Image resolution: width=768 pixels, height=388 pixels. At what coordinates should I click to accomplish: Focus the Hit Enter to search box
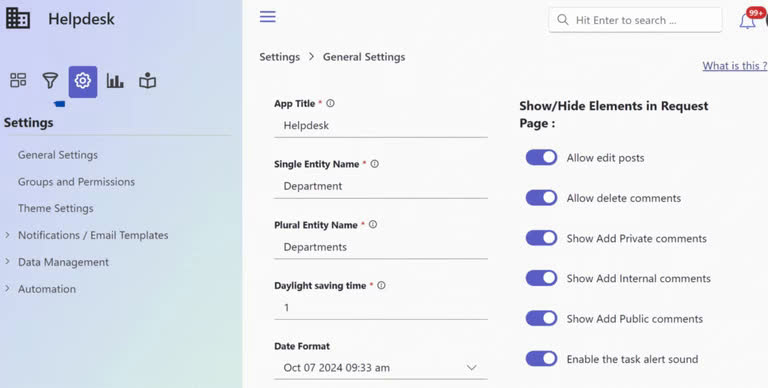[x=635, y=20]
